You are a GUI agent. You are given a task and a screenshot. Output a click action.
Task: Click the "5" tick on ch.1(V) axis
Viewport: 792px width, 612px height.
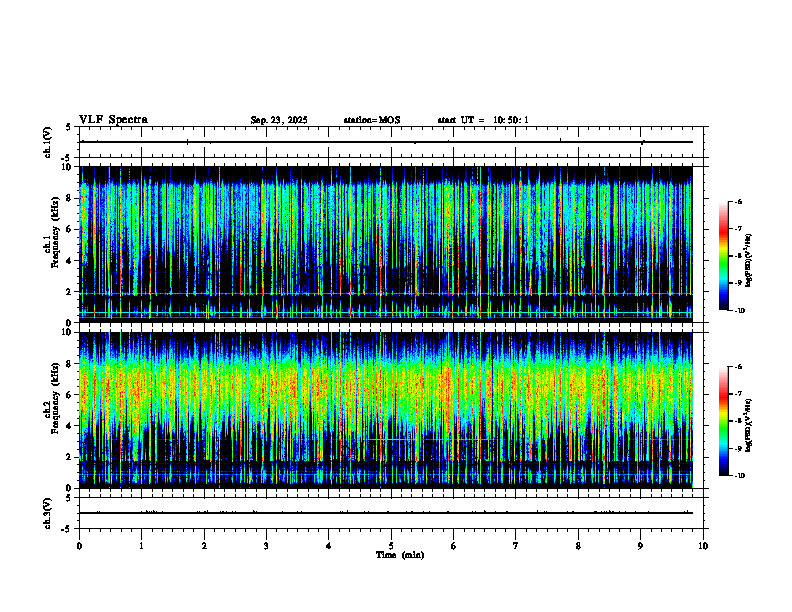tap(69, 127)
